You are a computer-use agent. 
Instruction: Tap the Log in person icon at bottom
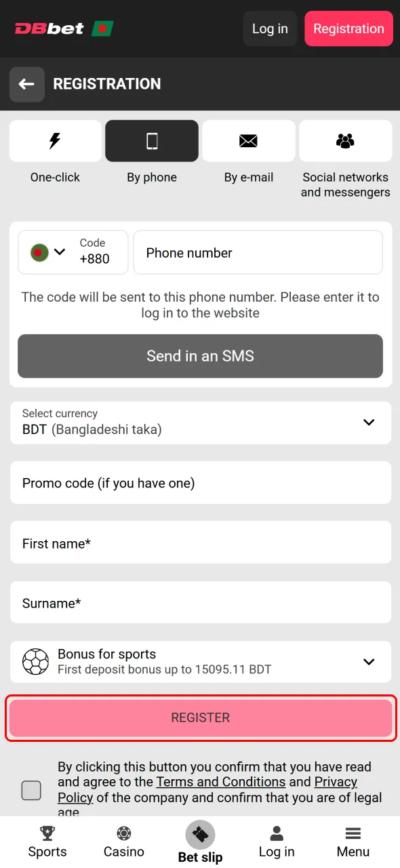pyautogui.click(x=276, y=833)
